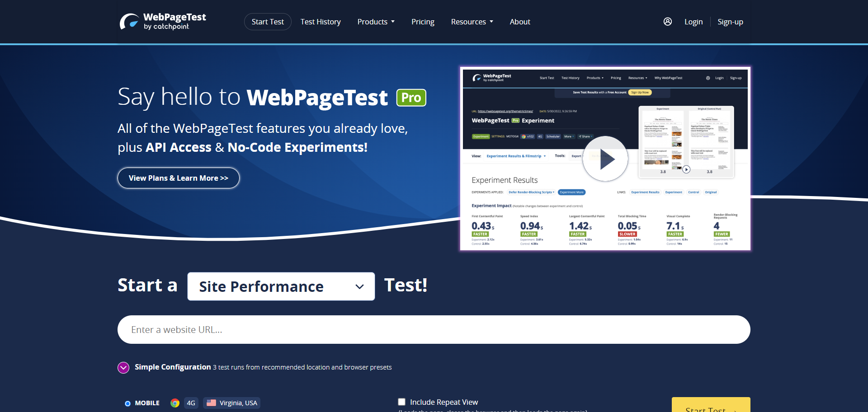
Task: Play the WebPageTest Pro demo video
Action: pyautogui.click(x=605, y=159)
